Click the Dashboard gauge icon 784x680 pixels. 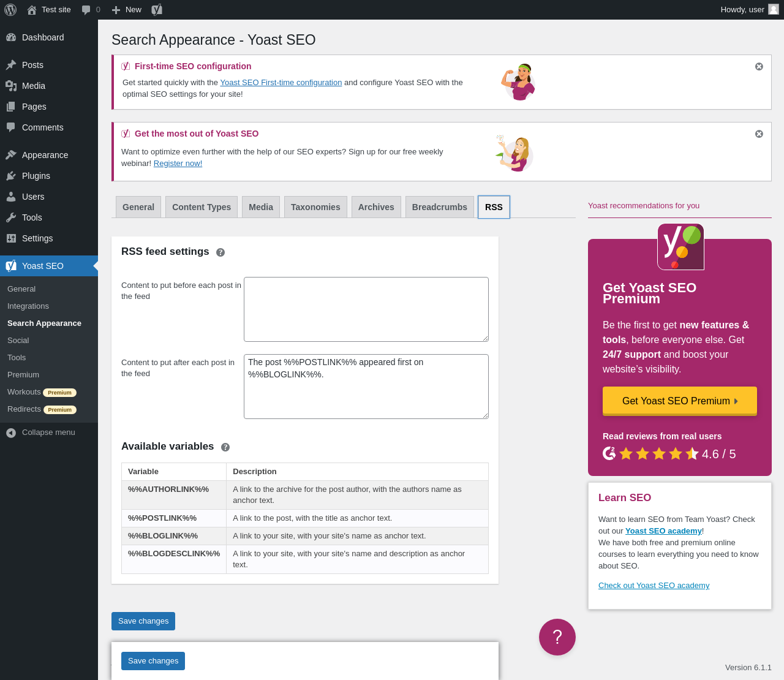(x=11, y=37)
